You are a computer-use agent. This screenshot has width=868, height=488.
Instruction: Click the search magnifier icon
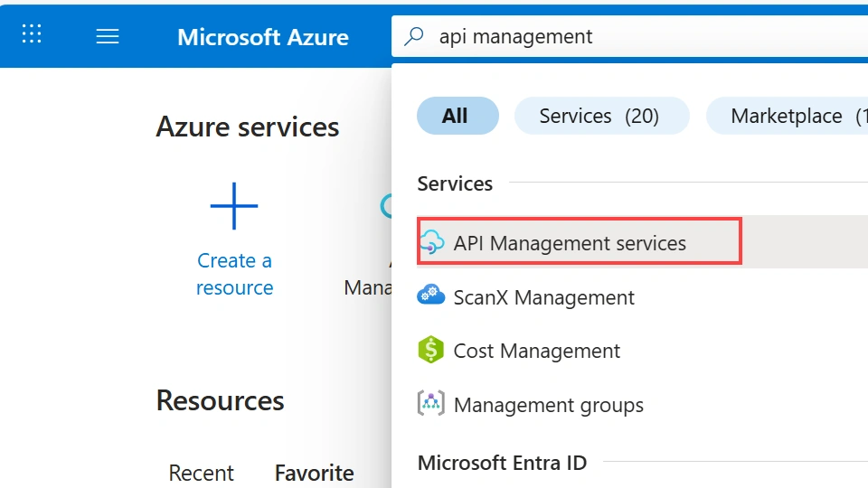413,36
